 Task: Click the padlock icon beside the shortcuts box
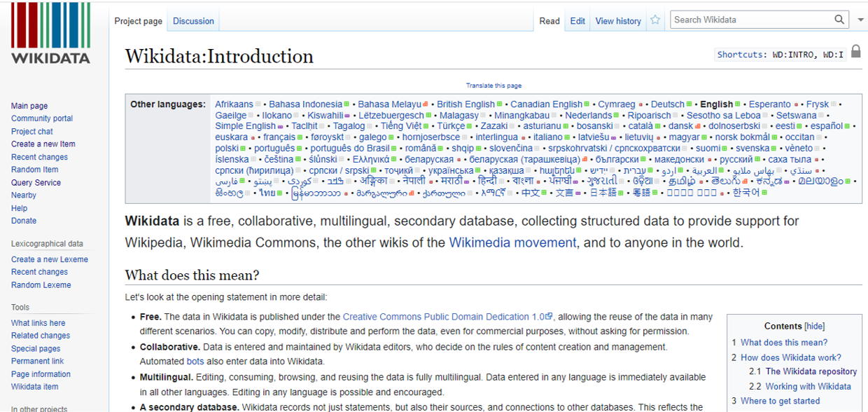pyautogui.click(x=856, y=51)
